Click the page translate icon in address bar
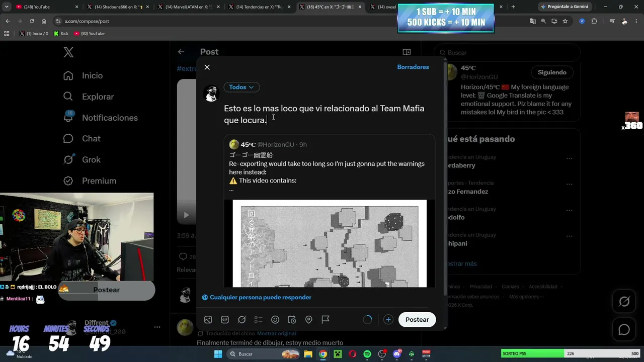Image resolution: width=644 pixels, height=362 pixels. click(533, 21)
